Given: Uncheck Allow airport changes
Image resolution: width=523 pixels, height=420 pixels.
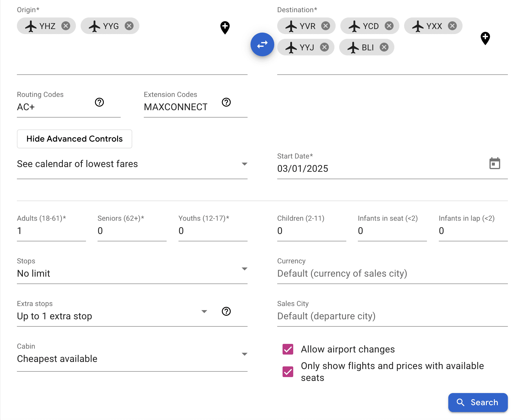Looking at the screenshot, I should 288,349.
